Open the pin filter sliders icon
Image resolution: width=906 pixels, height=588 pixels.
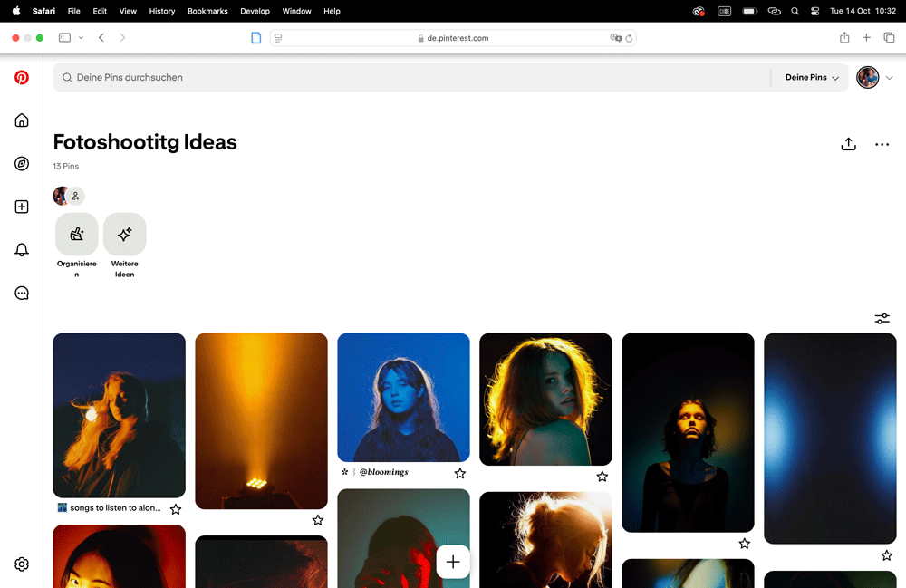coord(882,319)
